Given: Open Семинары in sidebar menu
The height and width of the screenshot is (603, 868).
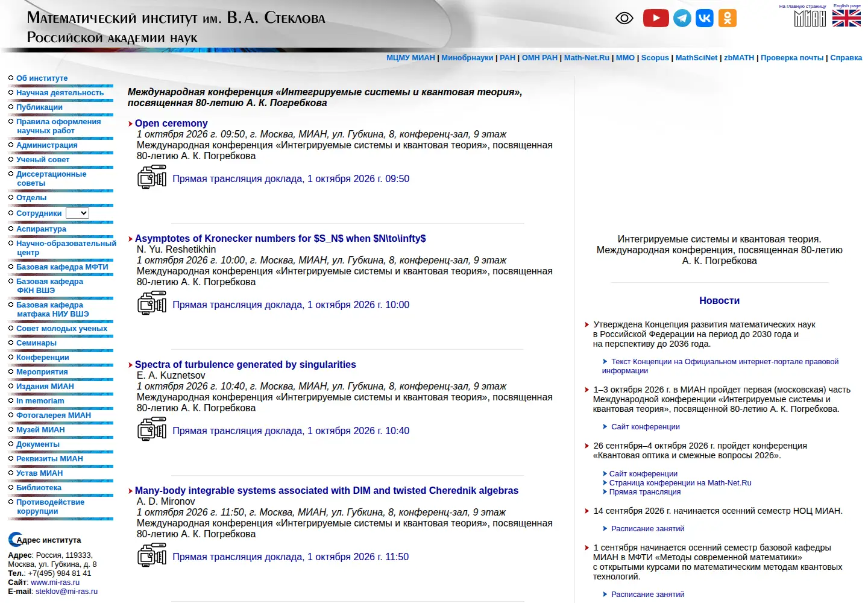Looking at the screenshot, I should tap(36, 343).
